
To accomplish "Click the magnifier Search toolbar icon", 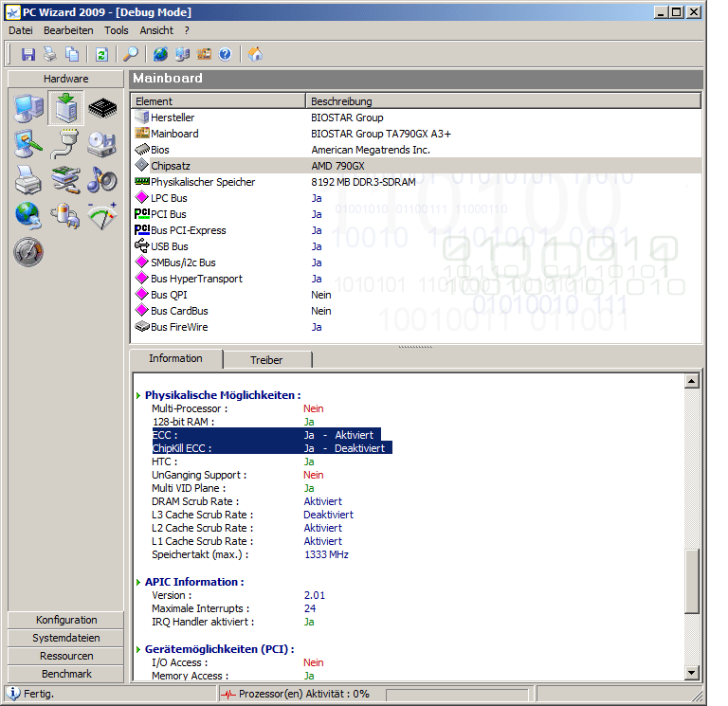I will [131, 54].
